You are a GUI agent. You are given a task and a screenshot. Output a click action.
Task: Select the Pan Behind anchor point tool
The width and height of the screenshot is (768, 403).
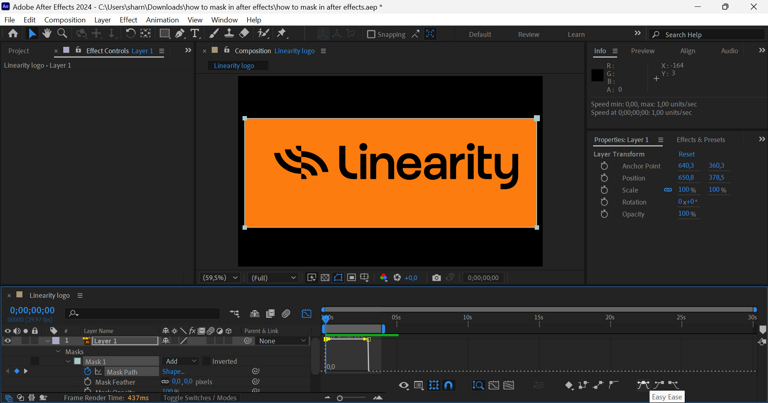(145, 33)
